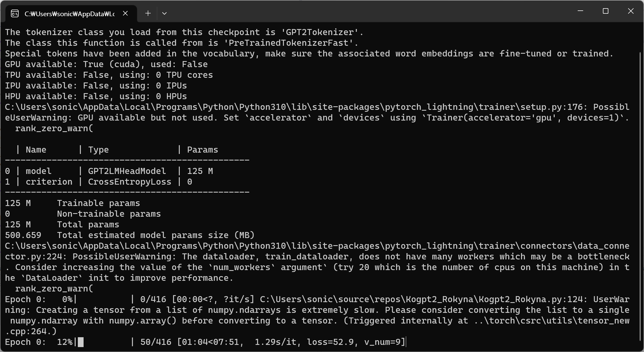This screenshot has width=644, height=352.
Task: Select the C:\Users\sonic\AppData tab title
Action: pyautogui.click(x=70, y=14)
